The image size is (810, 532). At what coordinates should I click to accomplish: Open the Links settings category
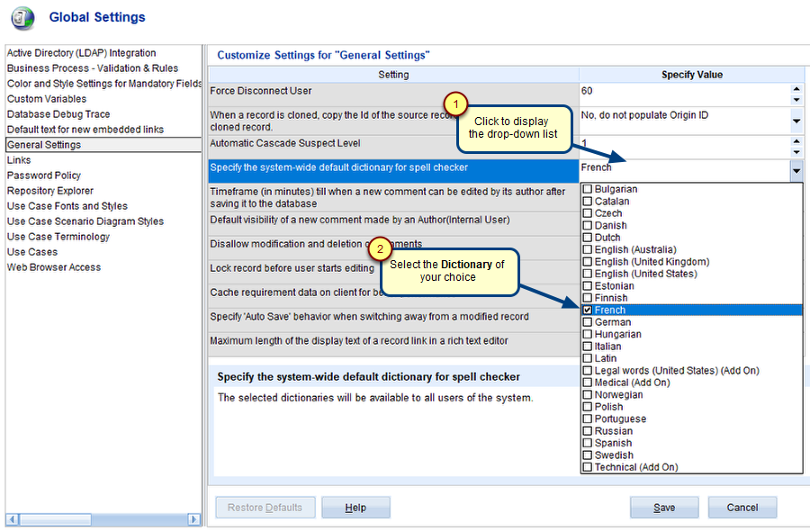[x=19, y=160]
